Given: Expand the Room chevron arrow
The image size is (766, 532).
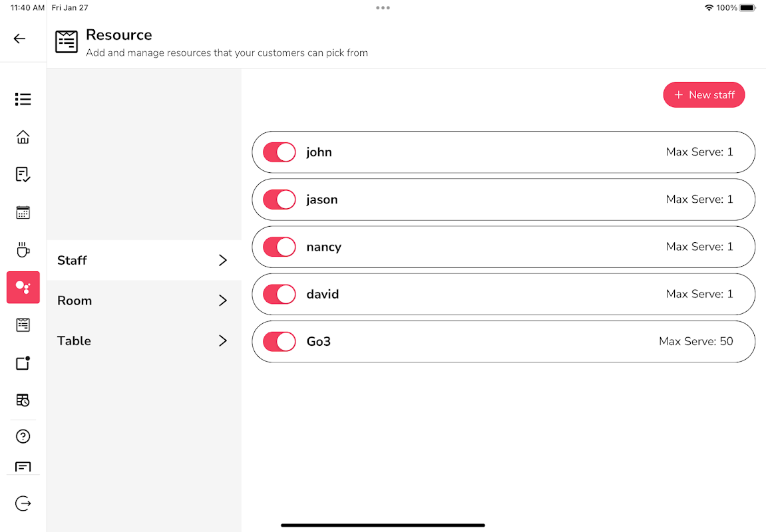Looking at the screenshot, I should point(223,300).
